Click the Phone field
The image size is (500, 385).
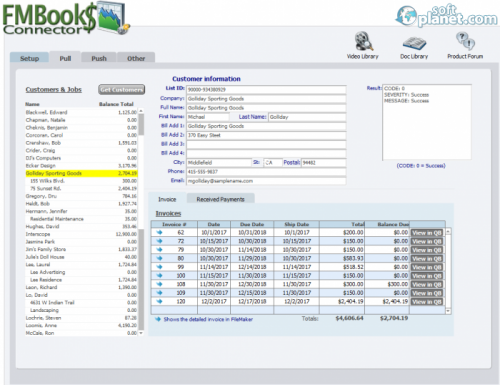click(x=266, y=172)
